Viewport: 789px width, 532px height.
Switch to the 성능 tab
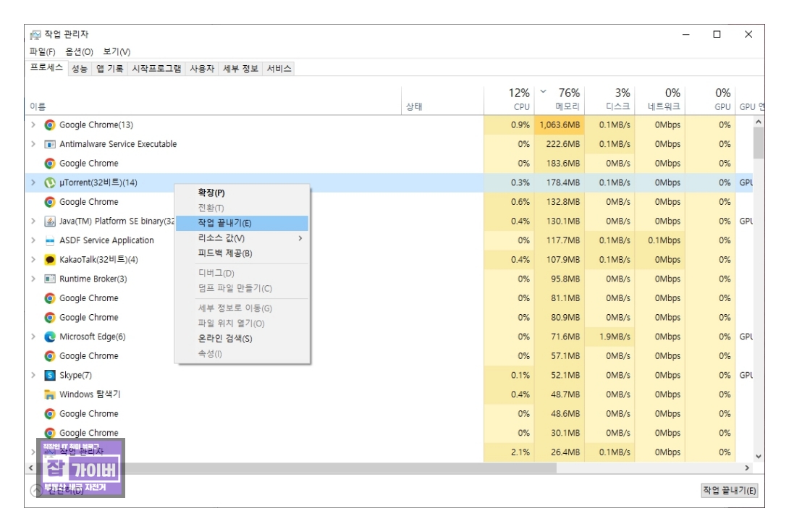(80, 69)
